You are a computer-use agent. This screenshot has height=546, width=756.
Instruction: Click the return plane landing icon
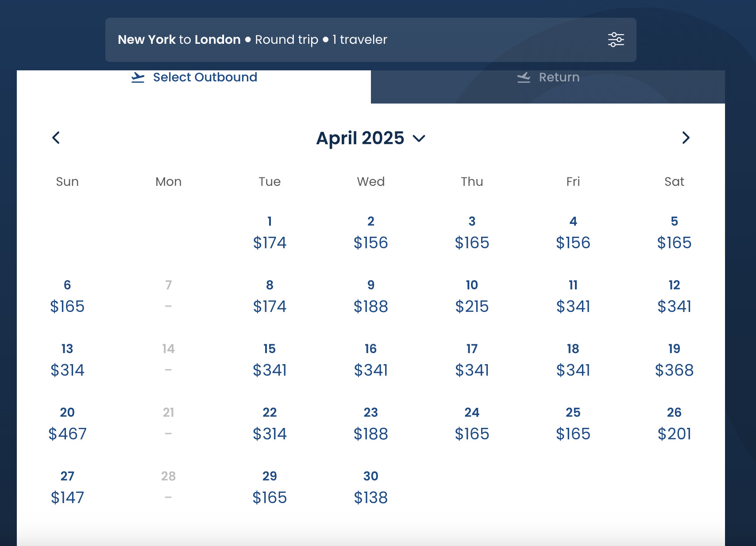pos(524,77)
